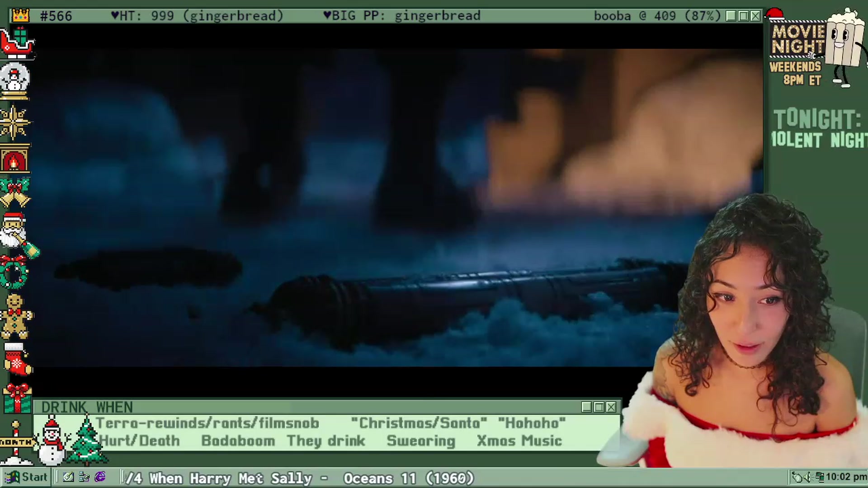This screenshot has height=488, width=868.
Task: Close the DRINK WHEN window
Action: [x=611, y=407]
